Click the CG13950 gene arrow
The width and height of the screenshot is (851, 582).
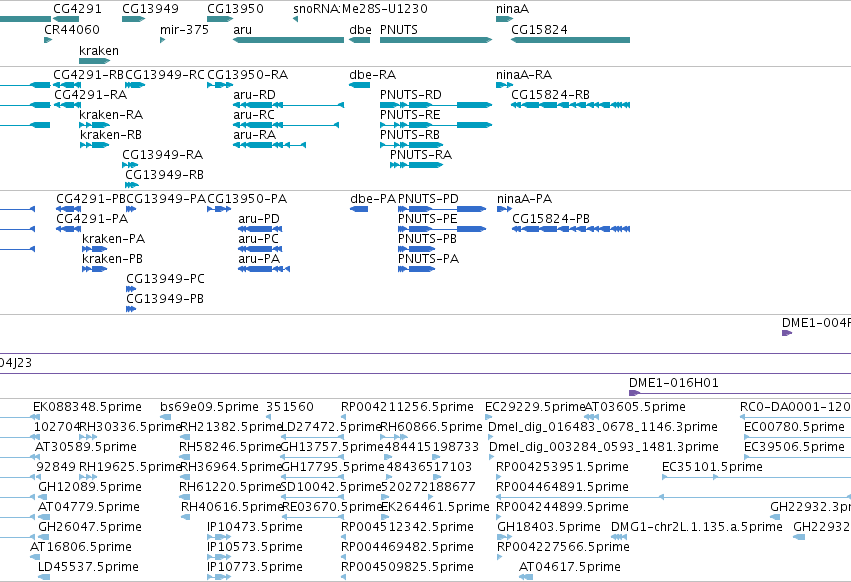click(x=220, y=19)
